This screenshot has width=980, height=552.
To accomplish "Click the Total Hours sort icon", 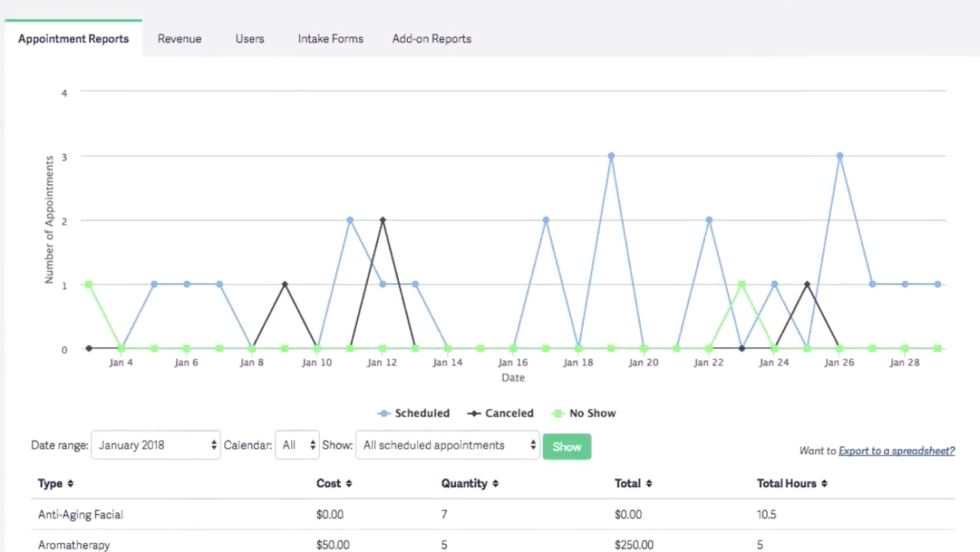I will click(x=824, y=484).
